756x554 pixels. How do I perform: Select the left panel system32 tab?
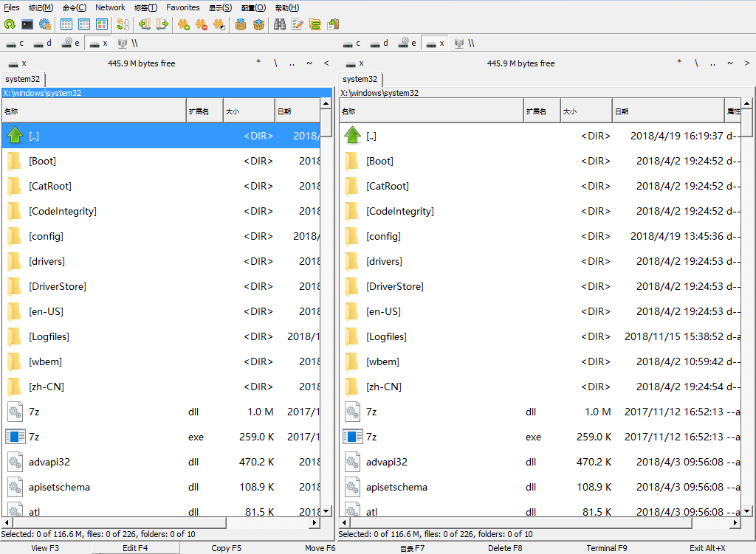click(x=23, y=79)
